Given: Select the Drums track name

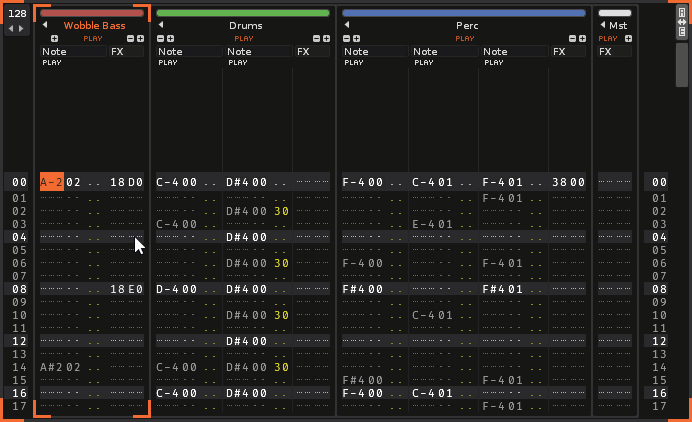Looking at the screenshot, I should (x=245, y=26).
